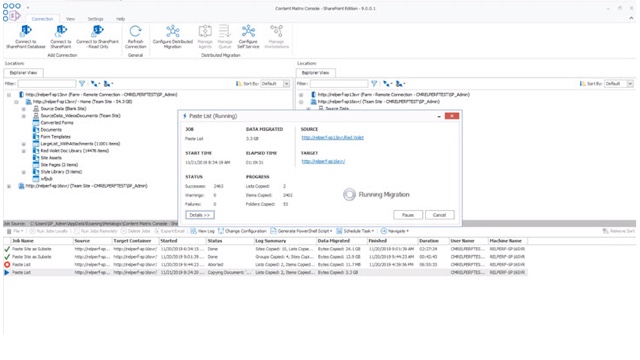This screenshot has width=640, height=360.
Task: Select SourceData_VideosDocuments site node
Action: coord(80,116)
